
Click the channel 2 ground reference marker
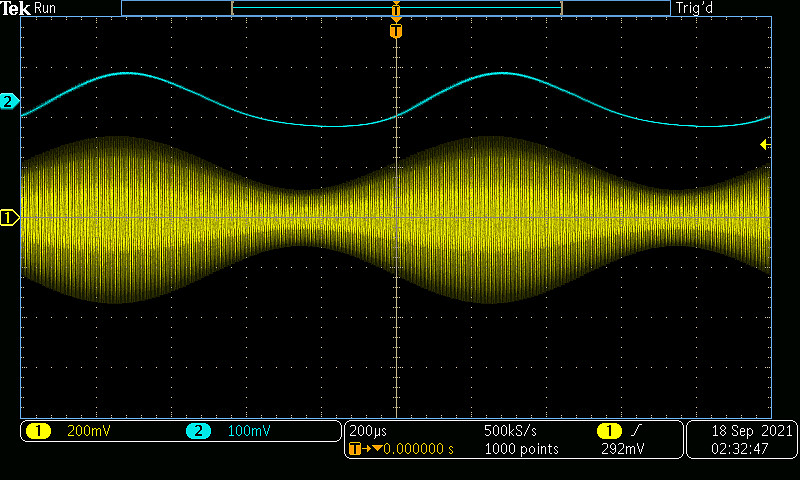[x=9, y=102]
